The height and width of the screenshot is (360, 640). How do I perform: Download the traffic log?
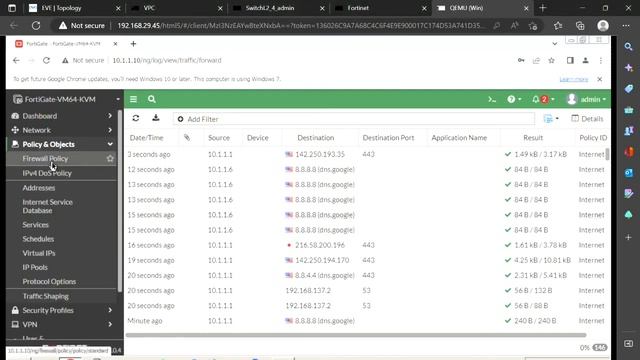point(156,118)
